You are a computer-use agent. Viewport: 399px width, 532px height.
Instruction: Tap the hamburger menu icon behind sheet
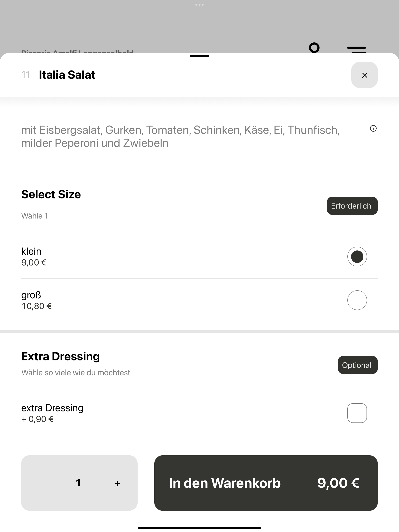coord(356,49)
